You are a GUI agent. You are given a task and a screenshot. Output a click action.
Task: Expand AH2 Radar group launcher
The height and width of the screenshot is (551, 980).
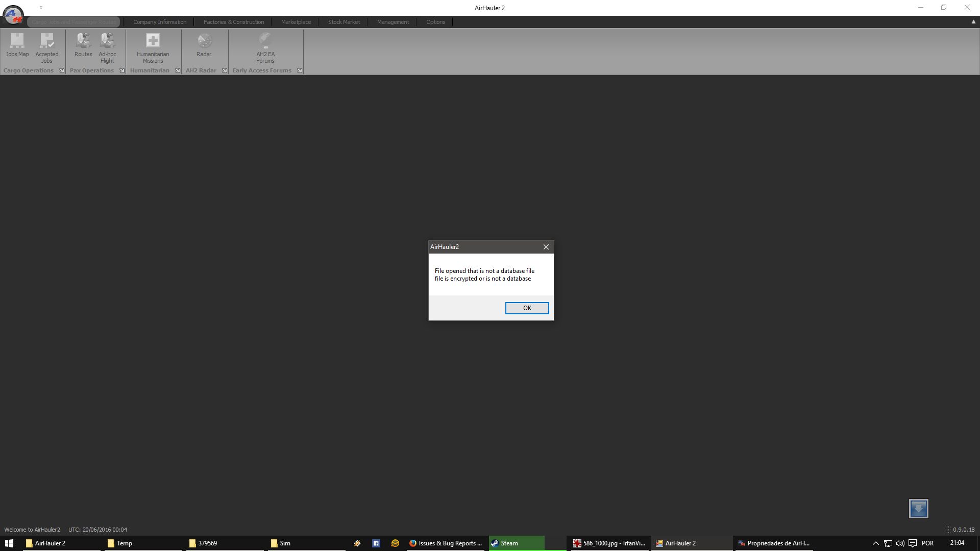[225, 70]
